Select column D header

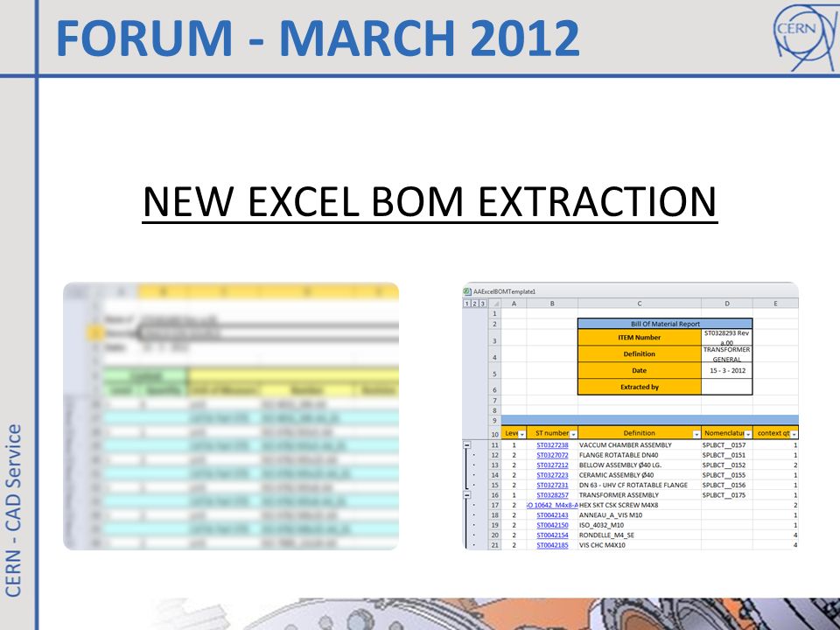pos(727,304)
